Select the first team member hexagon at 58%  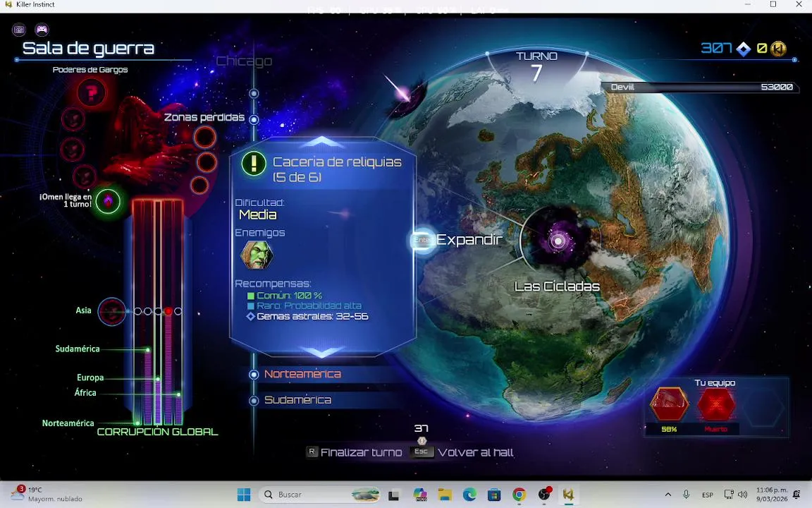coord(670,404)
